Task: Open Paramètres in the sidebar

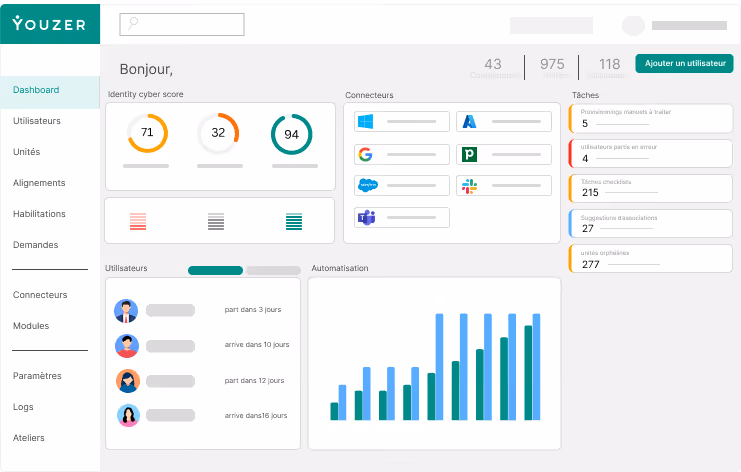Action: pos(37,376)
